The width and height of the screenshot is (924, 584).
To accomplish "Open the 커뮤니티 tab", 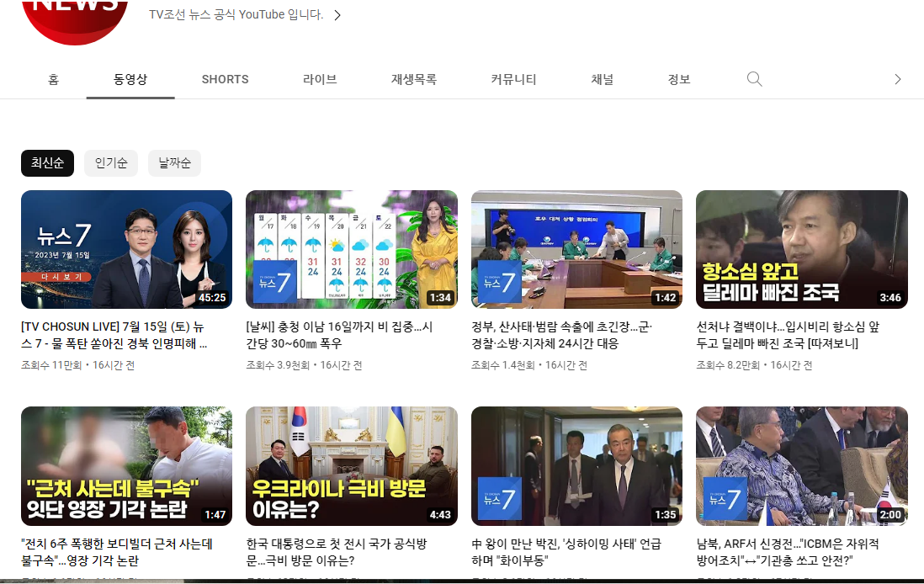I will pyautogui.click(x=513, y=79).
